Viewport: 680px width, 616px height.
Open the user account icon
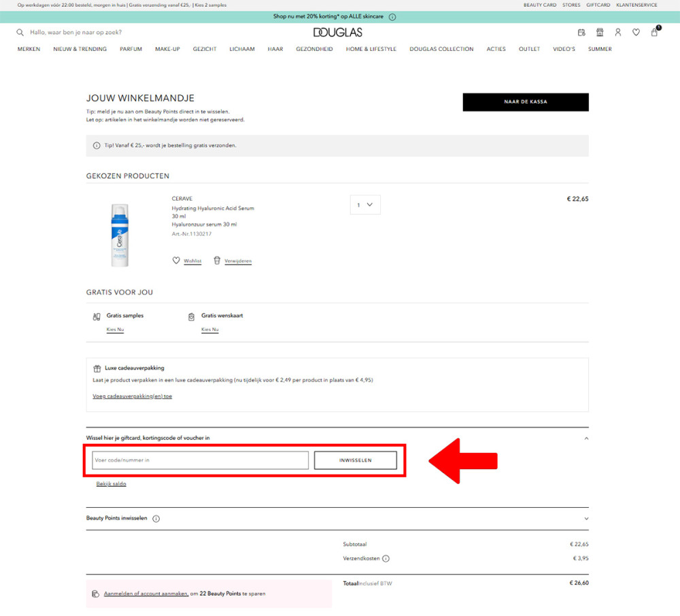click(618, 33)
